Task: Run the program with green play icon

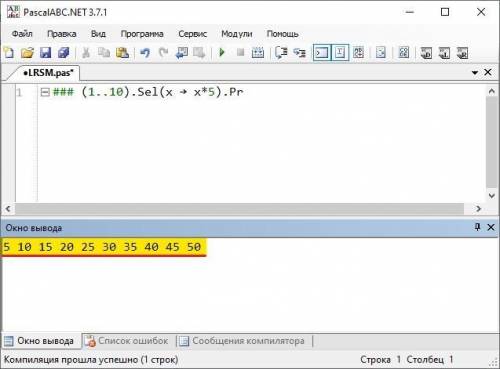Action: tap(222, 53)
